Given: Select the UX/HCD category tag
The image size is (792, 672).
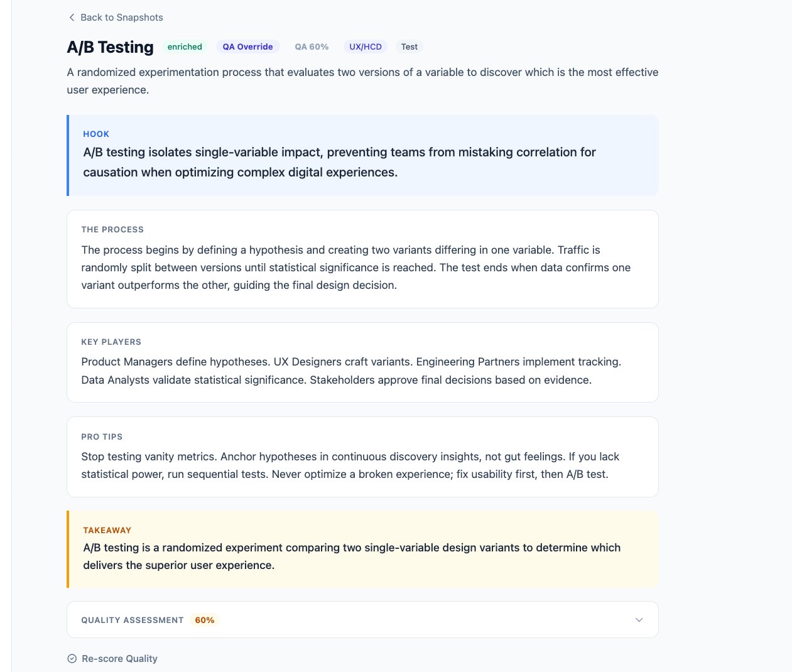Looking at the screenshot, I should [366, 46].
